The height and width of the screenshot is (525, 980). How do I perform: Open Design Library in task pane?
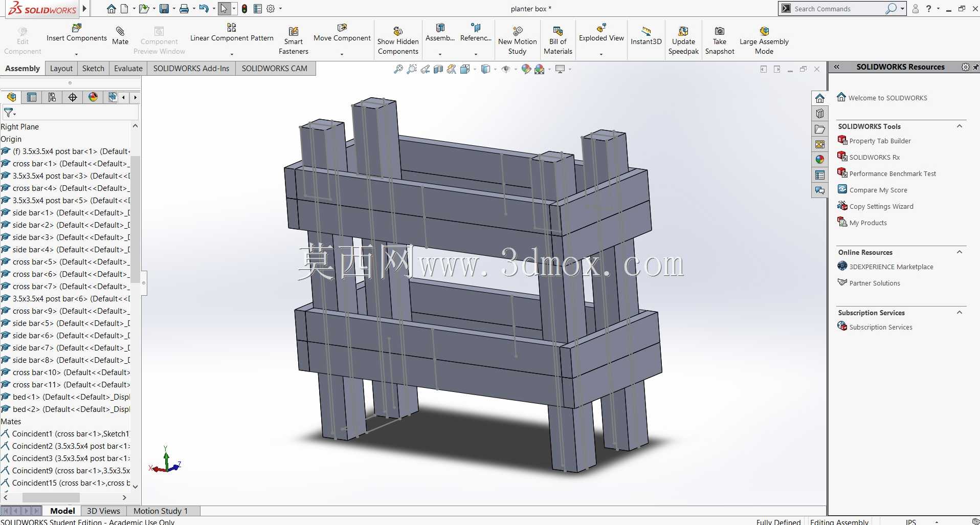(x=820, y=114)
